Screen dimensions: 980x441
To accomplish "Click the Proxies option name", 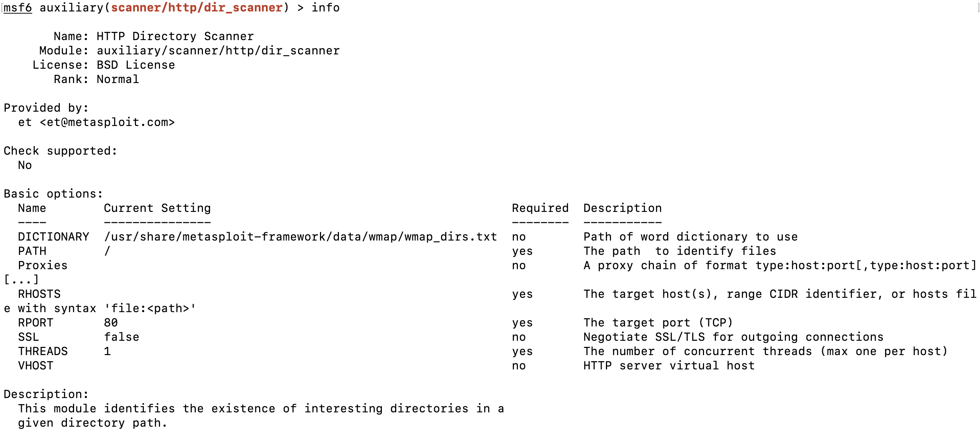I will pos(43,265).
